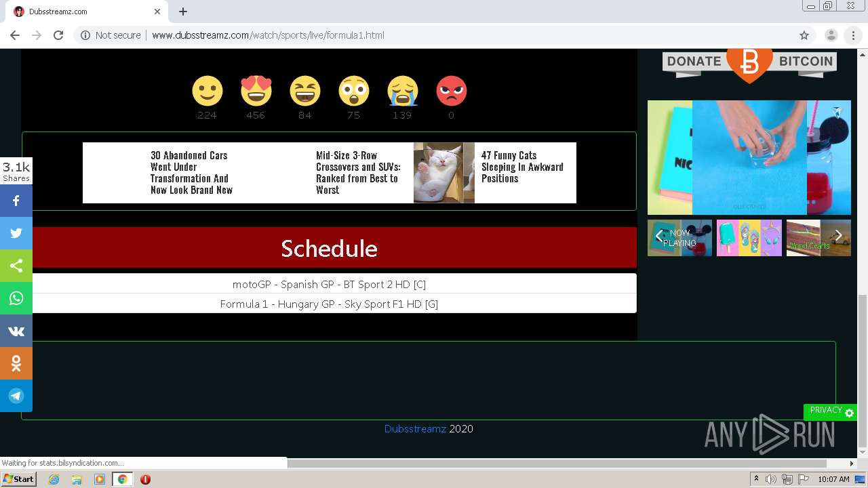
Task: Open the green ShareThis sidebar button
Action: click(x=16, y=266)
